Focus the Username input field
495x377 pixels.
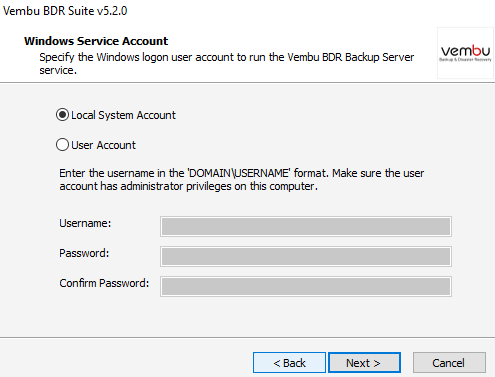306,226
